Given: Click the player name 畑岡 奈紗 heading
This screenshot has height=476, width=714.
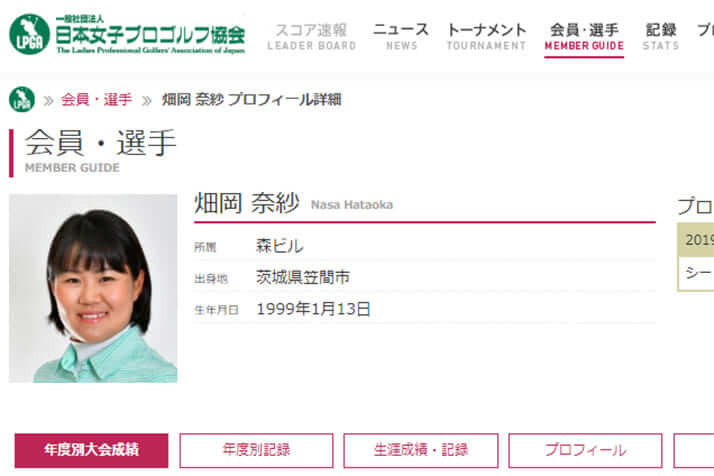Looking at the screenshot, I should (x=247, y=203).
